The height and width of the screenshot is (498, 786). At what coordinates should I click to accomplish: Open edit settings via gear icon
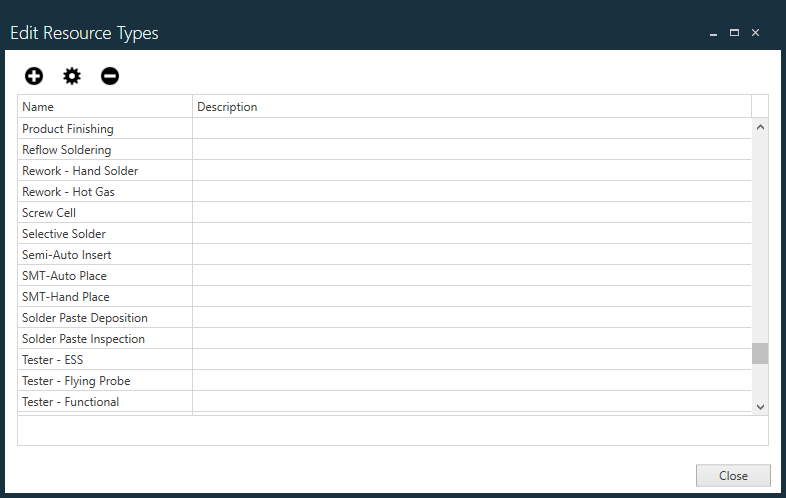[x=72, y=76]
